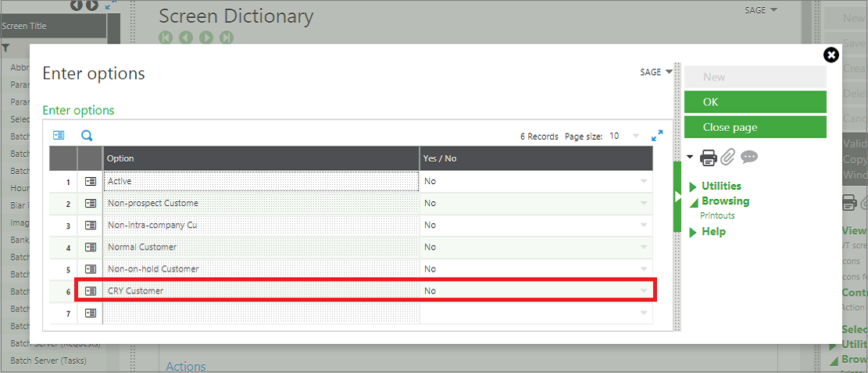Image resolution: width=868 pixels, height=373 pixels.
Task: Open row actions icon for Non-intra-company Cu row
Action: [90, 225]
